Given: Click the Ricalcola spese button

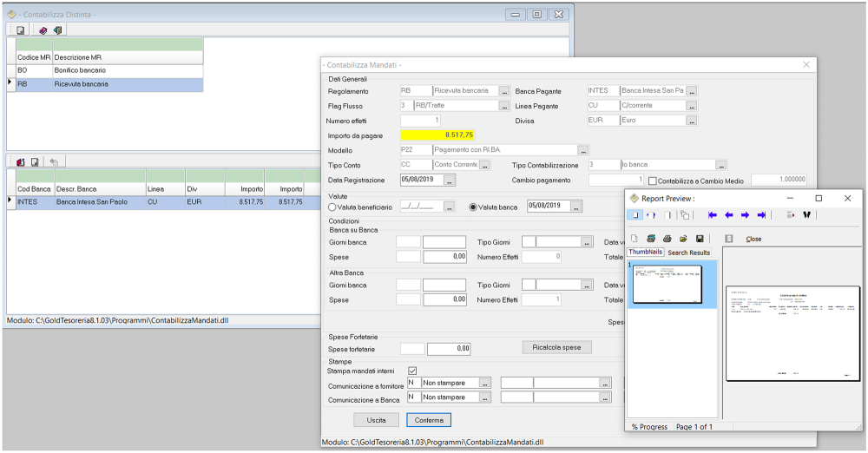Looking at the screenshot, I should click(x=556, y=347).
